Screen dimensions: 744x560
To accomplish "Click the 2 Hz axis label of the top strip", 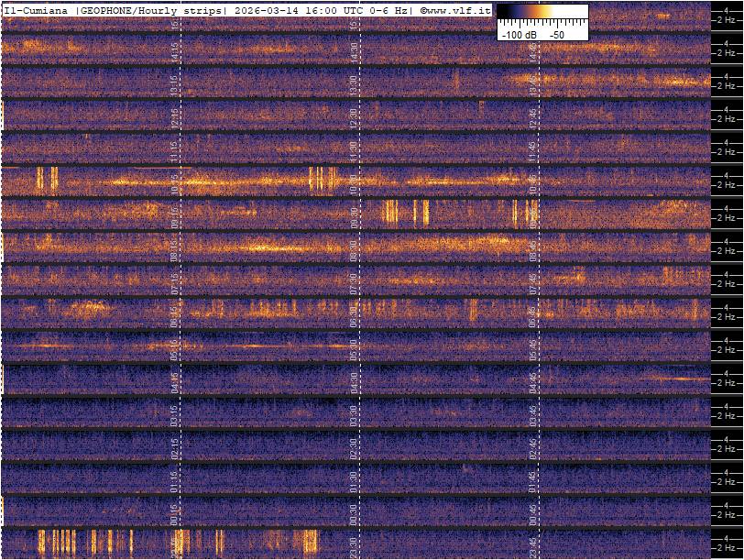I will [x=727, y=20].
